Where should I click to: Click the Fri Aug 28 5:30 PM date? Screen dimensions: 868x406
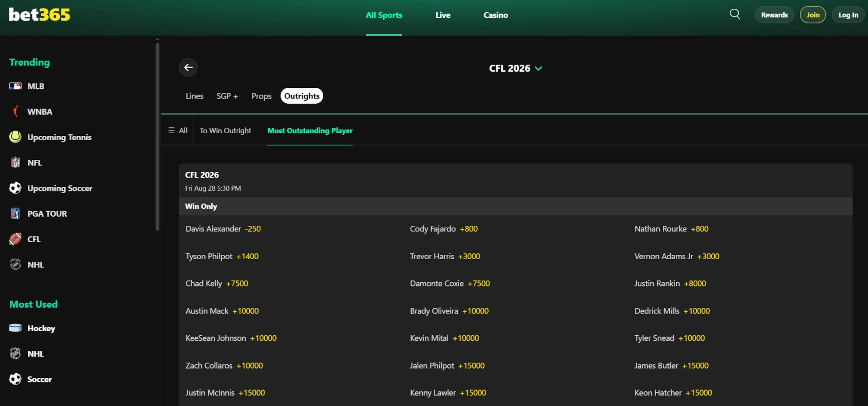point(213,188)
